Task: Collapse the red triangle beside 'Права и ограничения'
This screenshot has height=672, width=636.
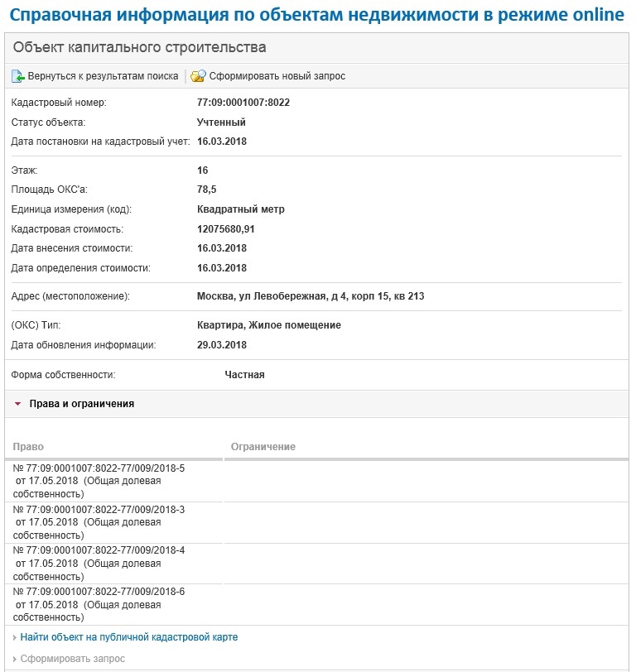Action: (17, 405)
